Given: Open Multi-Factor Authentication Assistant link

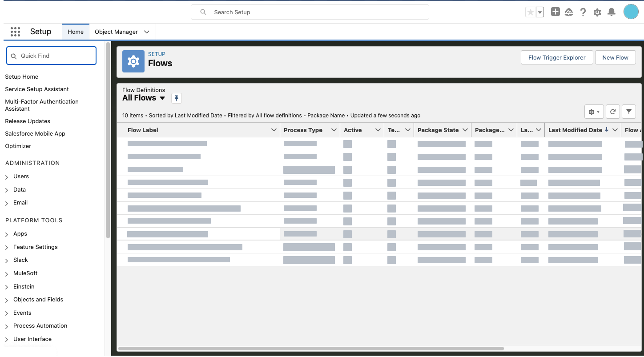Looking at the screenshot, I should pos(42,105).
